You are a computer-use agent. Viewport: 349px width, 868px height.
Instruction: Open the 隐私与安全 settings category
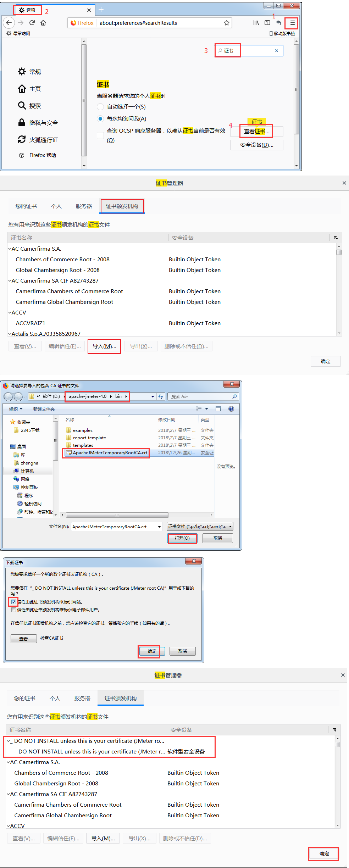coord(43,123)
